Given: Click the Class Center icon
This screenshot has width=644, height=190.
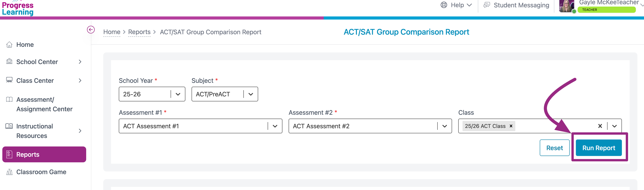Looking at the screenshot, I should [9, 80].
